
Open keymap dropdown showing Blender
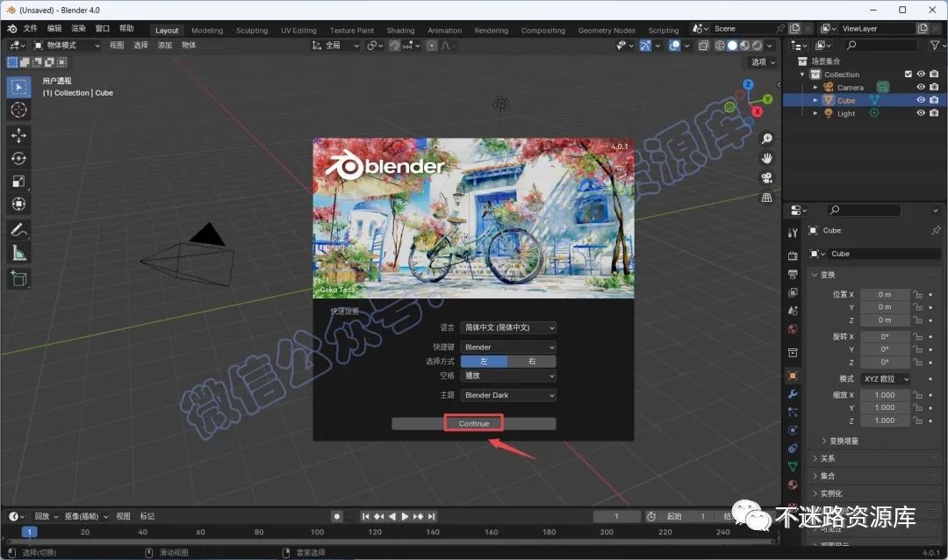click(508, 347)
